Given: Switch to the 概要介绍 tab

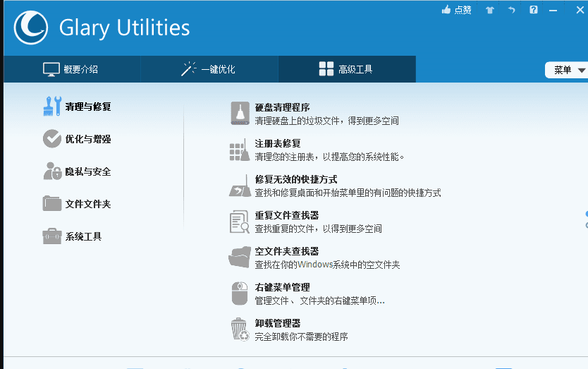Looking at the screenshot, I should coord(71,69).
